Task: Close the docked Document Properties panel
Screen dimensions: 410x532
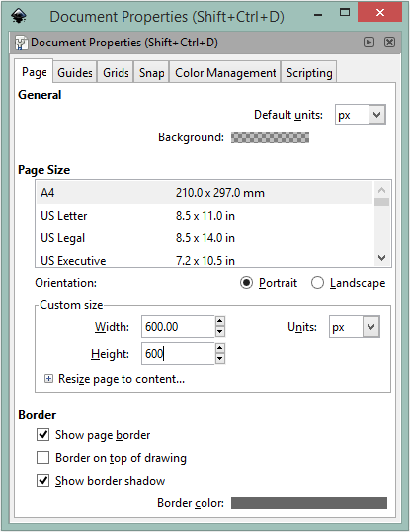Action: (389, 43)
